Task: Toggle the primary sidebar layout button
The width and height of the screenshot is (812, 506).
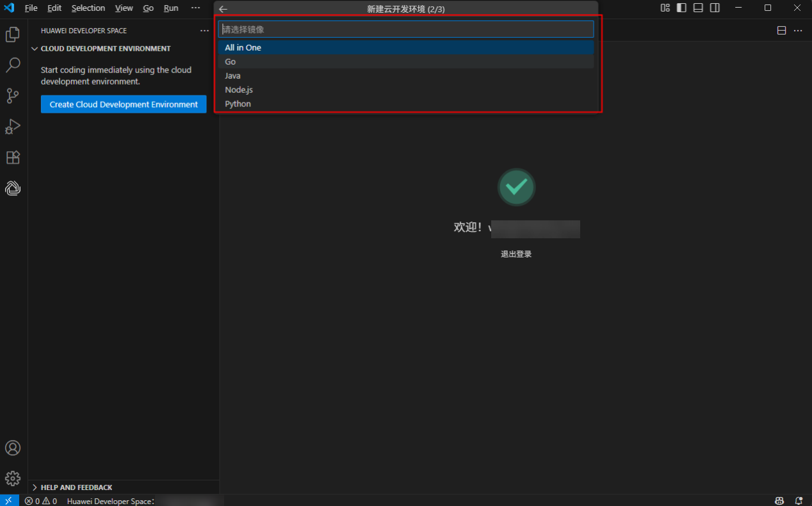Action: click(681, 8)
